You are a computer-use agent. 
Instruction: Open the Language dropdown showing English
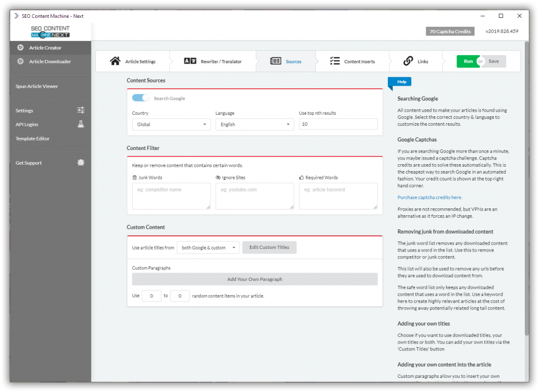(x=255, y=124)
